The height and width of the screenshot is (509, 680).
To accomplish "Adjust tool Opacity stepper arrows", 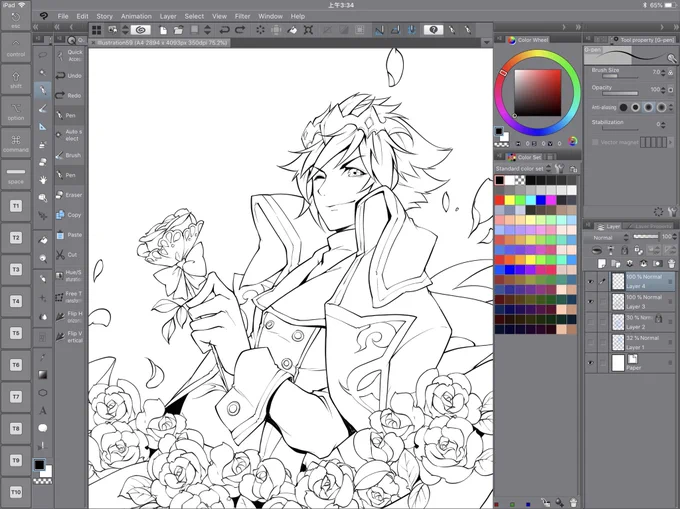I will [x=663, y=90].
